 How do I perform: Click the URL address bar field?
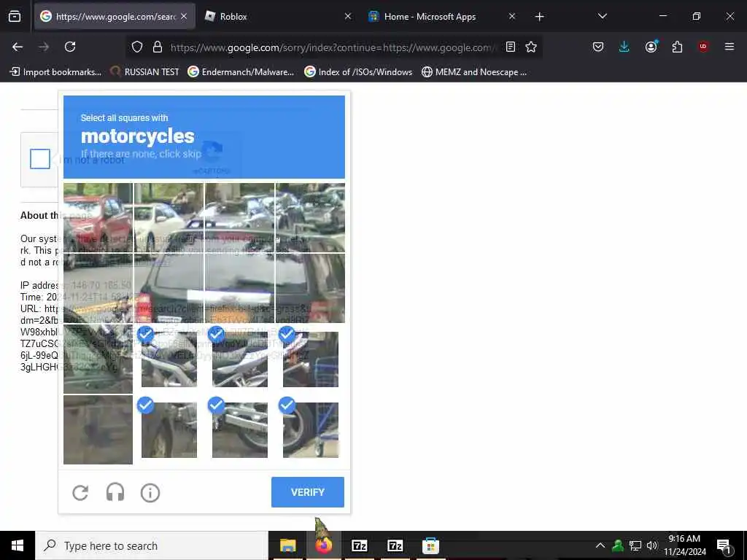tap(333, 47)
